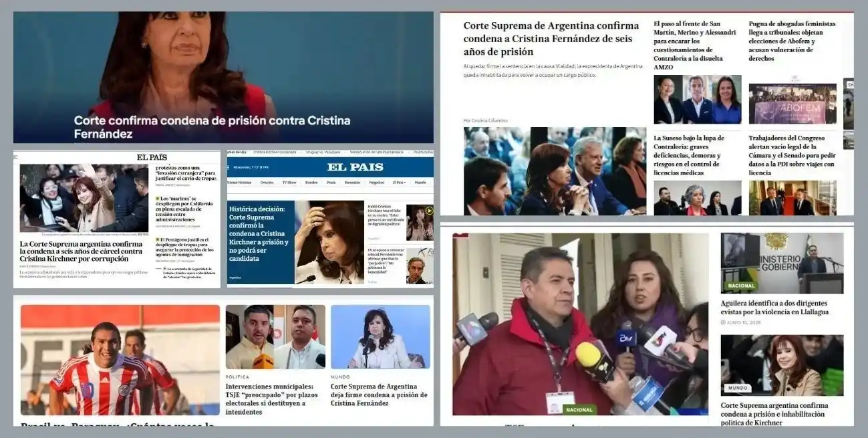Screen dimensions: 868x438
Task: Open the El País hamburger navigation menu
Action: tap(227, 167)
